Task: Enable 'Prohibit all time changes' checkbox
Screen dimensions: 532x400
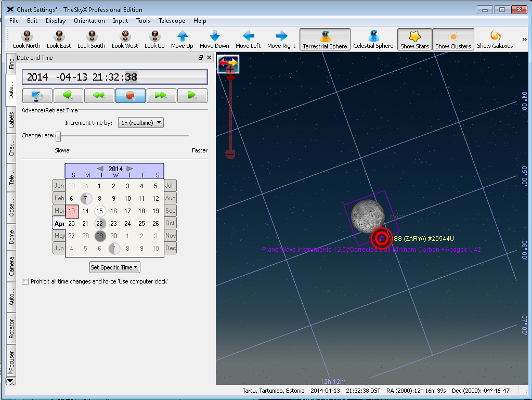Action: (25, 281)
